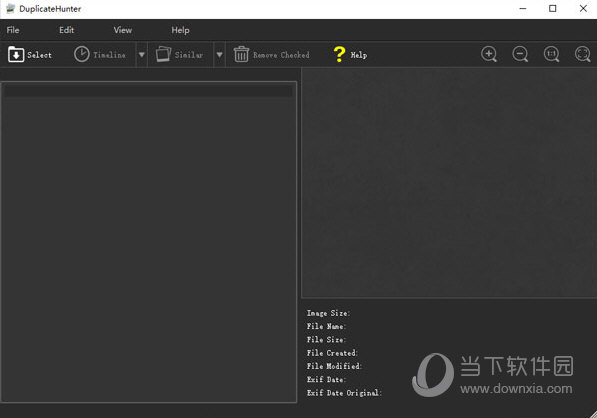Click the Exif Date label
The image size is (597, 418).
[x=326, y=379]
